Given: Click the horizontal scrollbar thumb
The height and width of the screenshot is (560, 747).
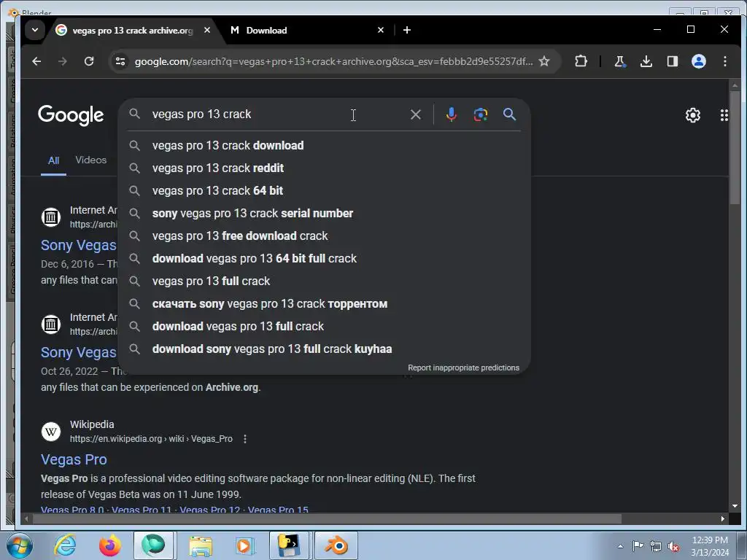Looking at the screenshot, I should click(328, 518).
